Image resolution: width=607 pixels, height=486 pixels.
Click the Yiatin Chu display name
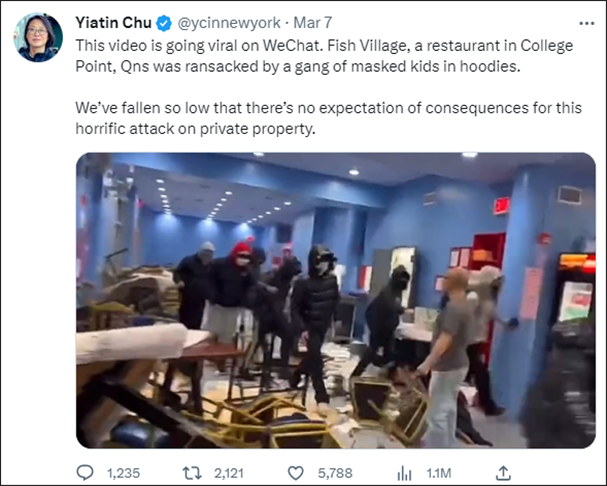pyautogui.click(x=113, y=23)
